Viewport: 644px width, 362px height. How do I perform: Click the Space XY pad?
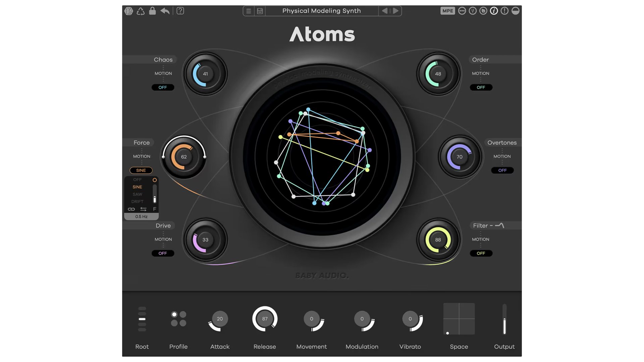459,319
